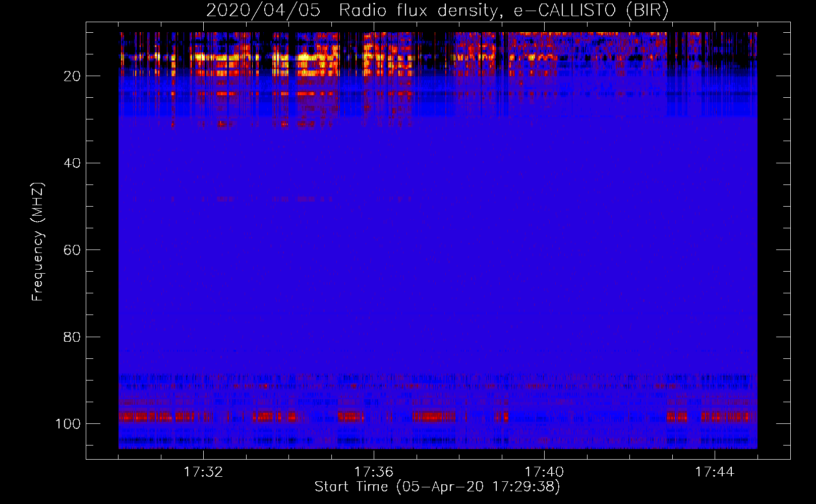Click the 17:40 time tick label
This screenshot has height=504, width=816.
pos(544,472)
